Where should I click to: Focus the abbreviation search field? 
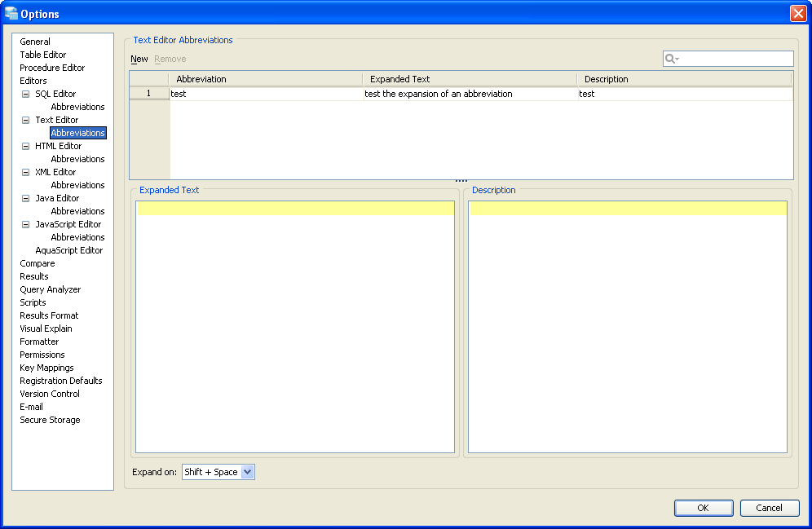pyautogui.click(x=728, y=59)
